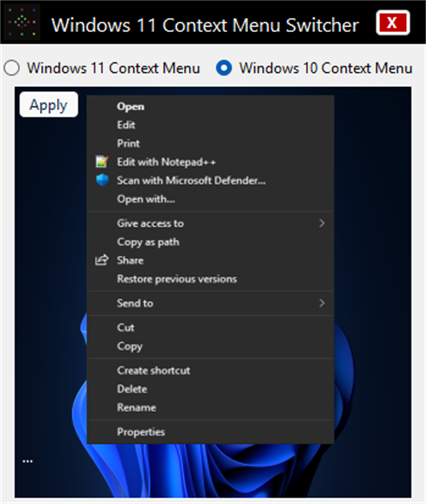Close the window with the red X
This screenshot has height=504, width=426.
coord(393,22)
